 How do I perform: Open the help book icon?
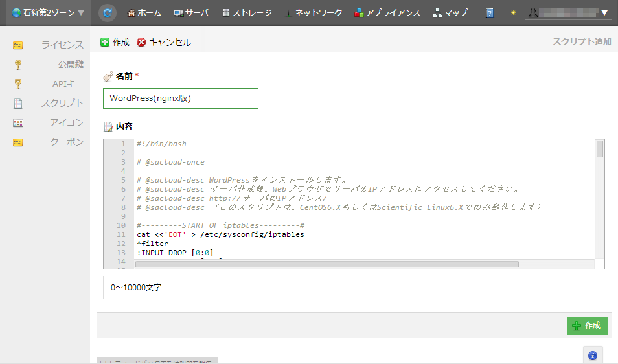point(490,13)
